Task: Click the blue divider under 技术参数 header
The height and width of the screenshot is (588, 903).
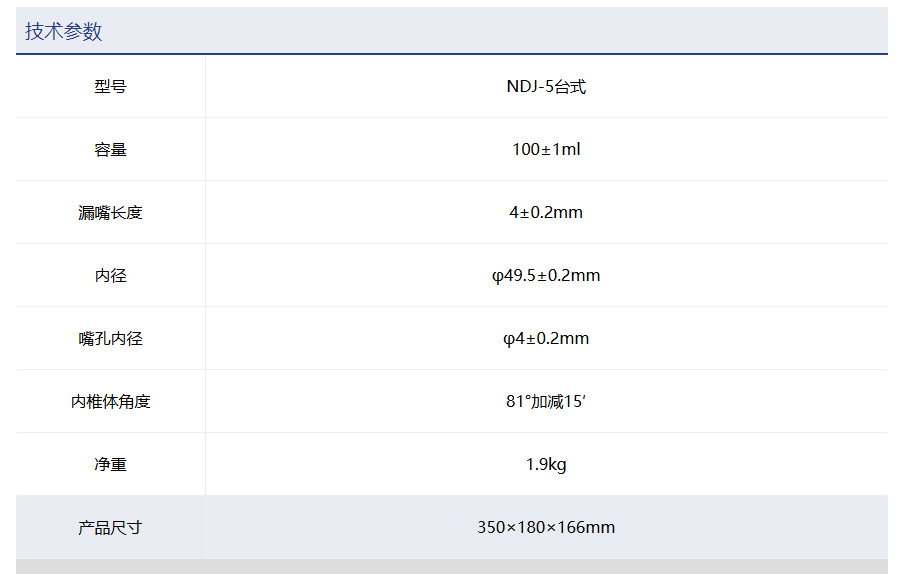Action: pos(451,54)
